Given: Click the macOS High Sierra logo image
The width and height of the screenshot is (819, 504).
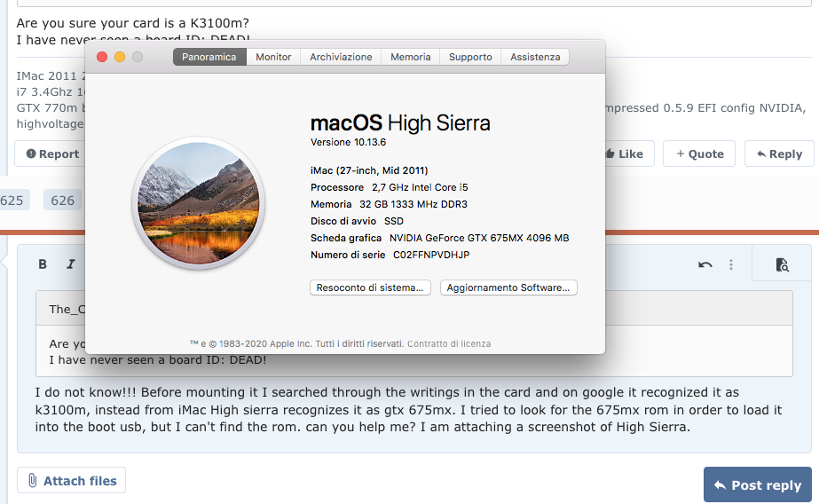Looking at the screenshot, I should [199, 203].
